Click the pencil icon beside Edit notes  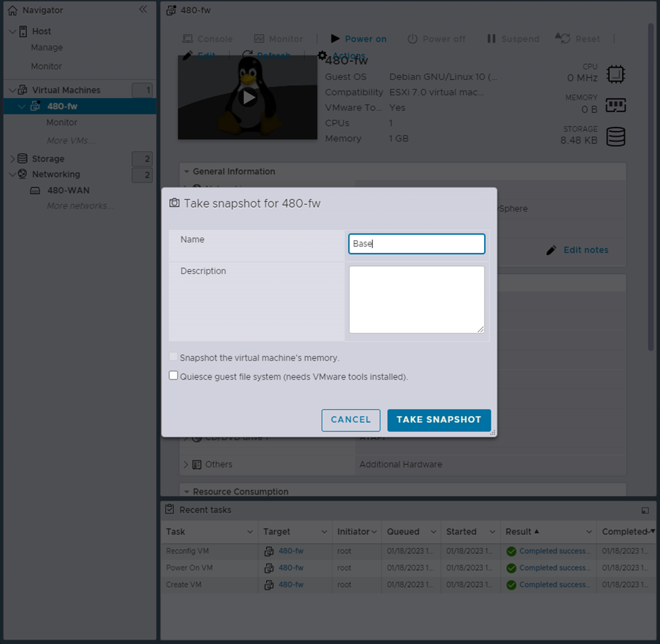coord(552,250)
